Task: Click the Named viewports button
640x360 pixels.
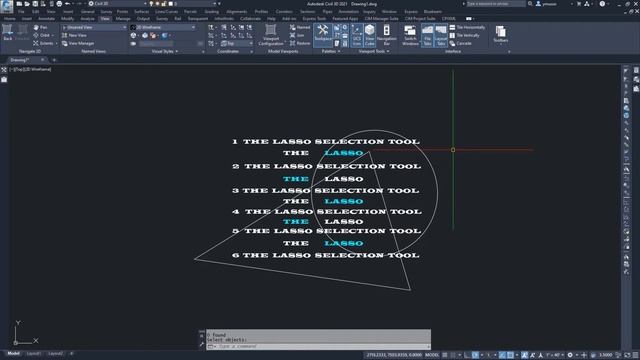Action: coord(300,27)
